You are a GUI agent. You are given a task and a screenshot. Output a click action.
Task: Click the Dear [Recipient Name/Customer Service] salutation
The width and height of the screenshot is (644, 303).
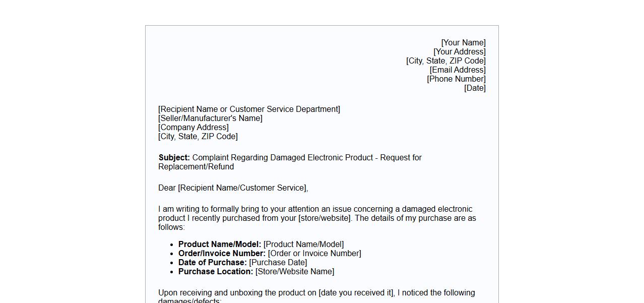[233, 188]
